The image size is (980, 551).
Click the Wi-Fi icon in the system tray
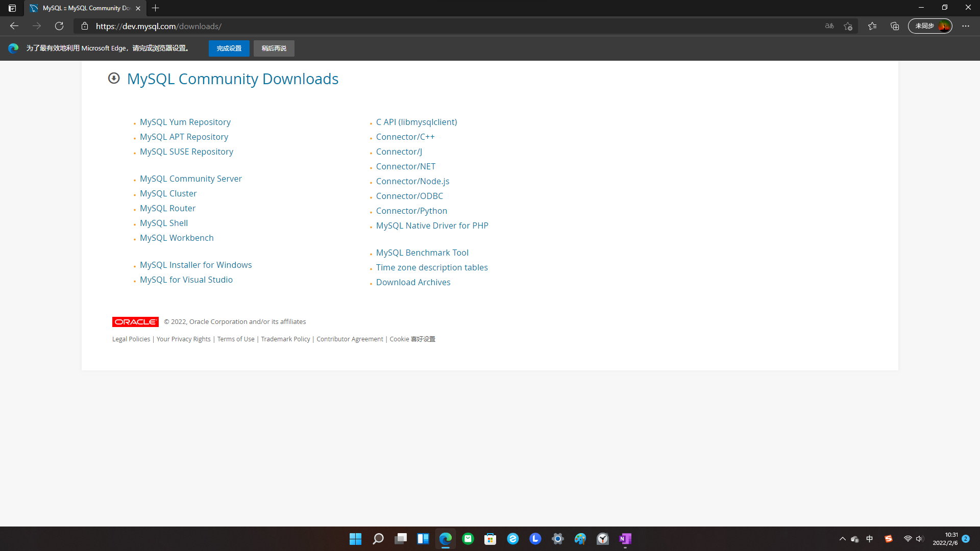click(907, 538)
